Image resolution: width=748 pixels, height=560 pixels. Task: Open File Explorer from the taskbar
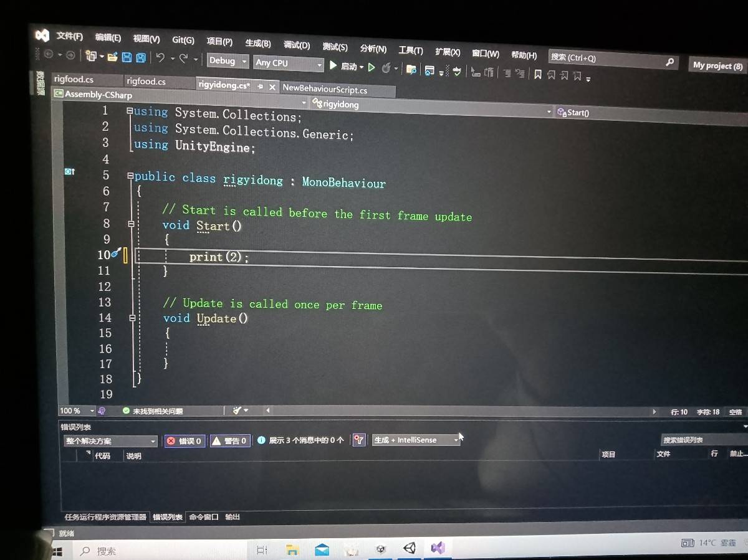(292, 549)
